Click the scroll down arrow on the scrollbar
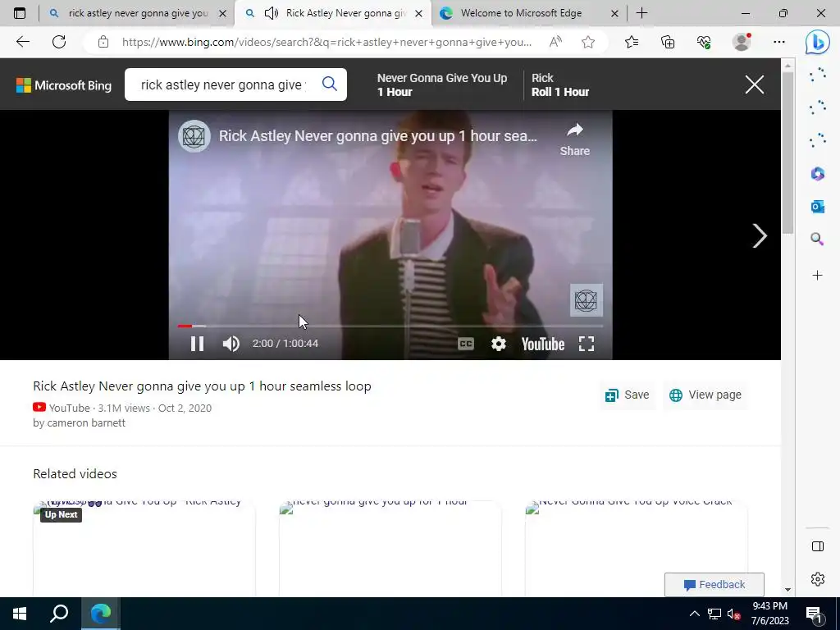Viewport: 840px width, 630px height. point(787,590)
